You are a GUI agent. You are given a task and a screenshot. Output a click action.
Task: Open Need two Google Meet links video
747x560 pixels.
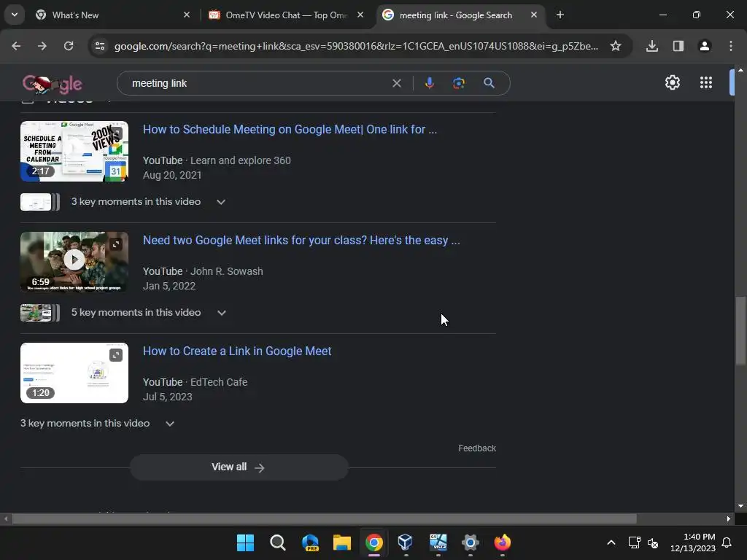[301, 241]
